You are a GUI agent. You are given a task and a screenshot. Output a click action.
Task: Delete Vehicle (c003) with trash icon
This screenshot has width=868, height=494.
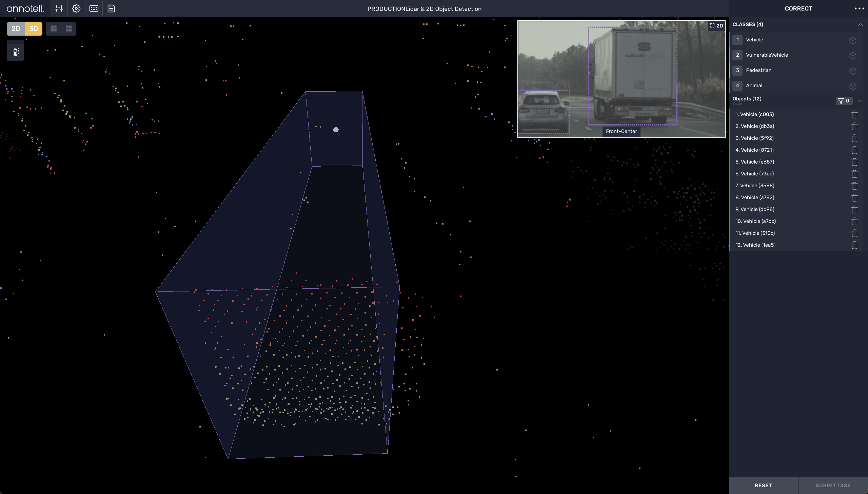[x=854, y=114]
